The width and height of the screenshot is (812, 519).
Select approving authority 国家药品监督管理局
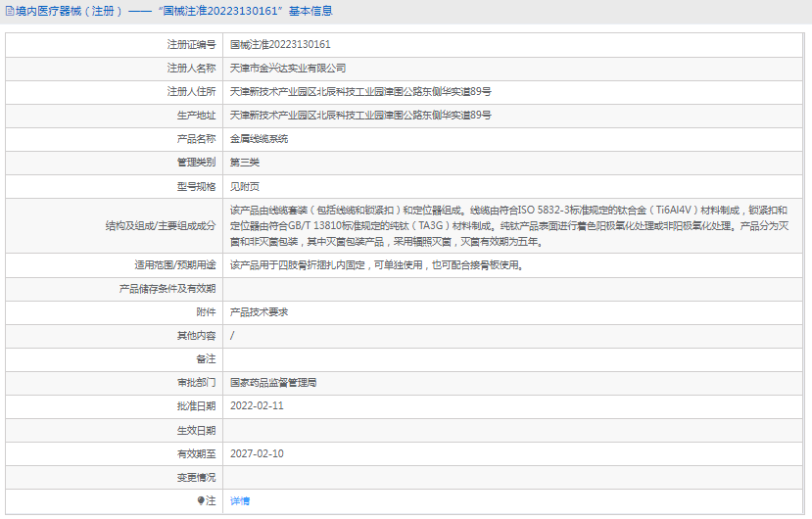(x=273, y=382)
